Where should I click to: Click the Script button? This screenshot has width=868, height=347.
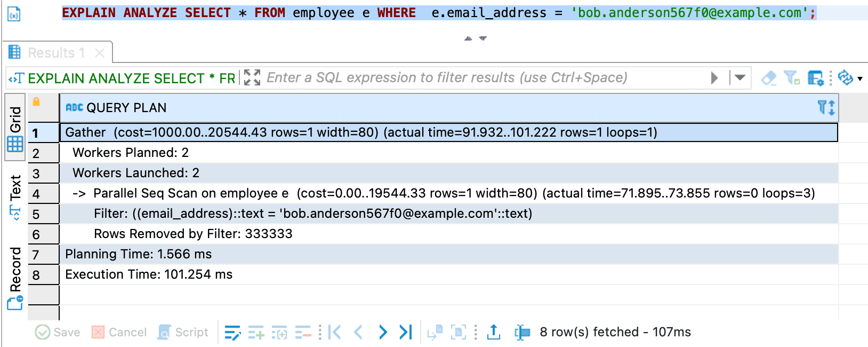point(183,332)
